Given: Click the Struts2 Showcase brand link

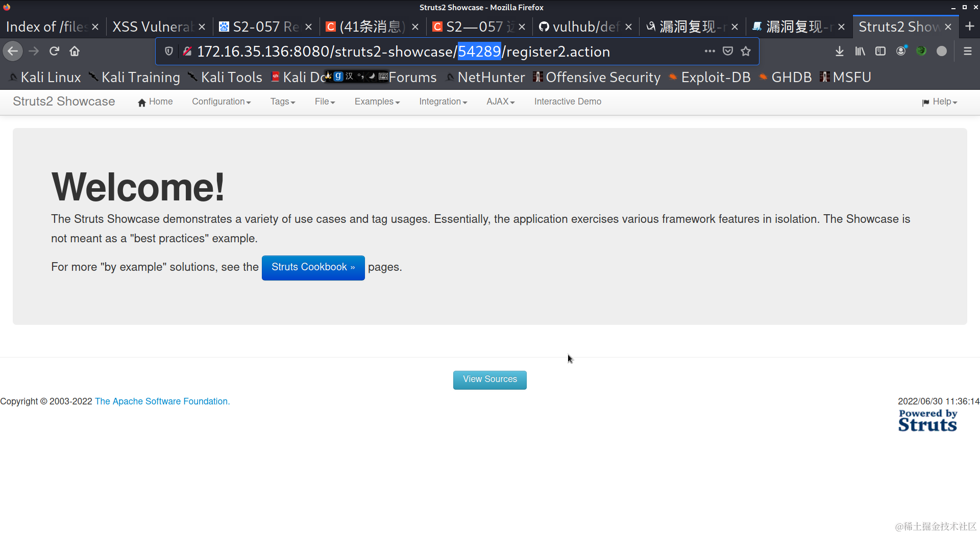Looking at the screenshot, I should point(64,101).
